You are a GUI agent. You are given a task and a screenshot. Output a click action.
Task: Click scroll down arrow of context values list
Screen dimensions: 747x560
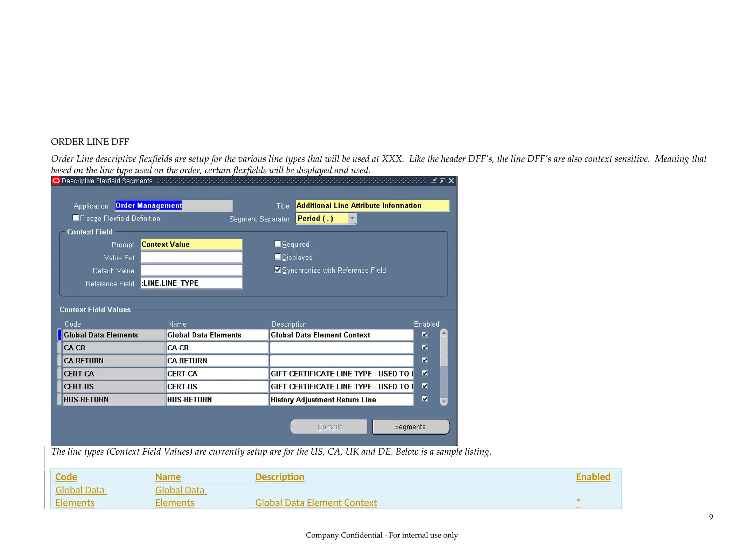444,401
